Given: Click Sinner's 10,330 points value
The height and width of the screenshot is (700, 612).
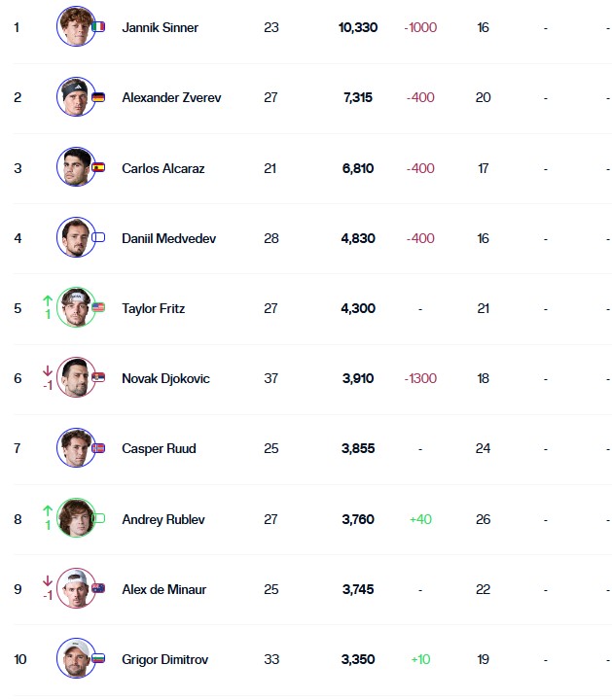Looking at the screenshot, I should [358, 27].
